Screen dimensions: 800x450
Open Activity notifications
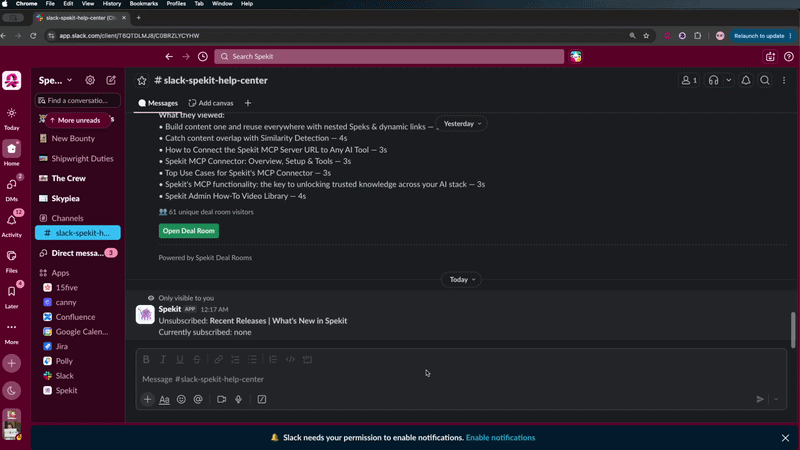pos(11,224)
